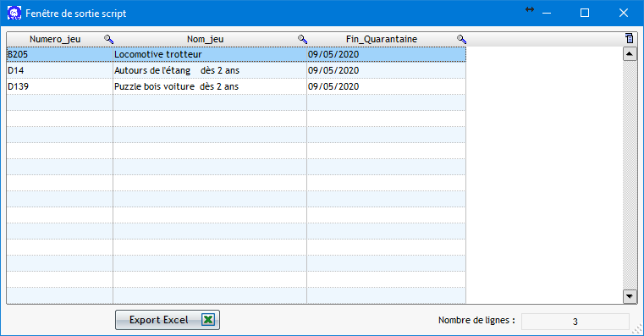Sort by the Fin_Quarantaine column header
644x336 pixels.
tap(382, 39)
